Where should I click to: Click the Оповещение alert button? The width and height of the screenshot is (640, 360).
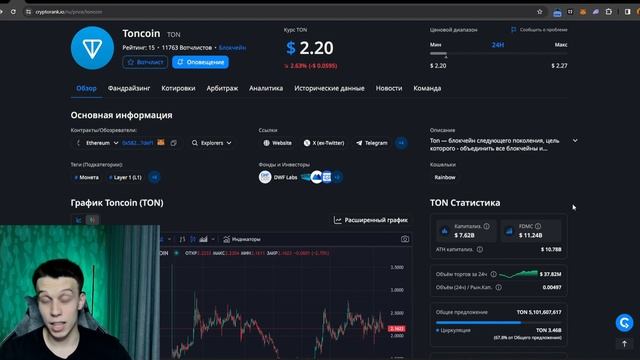tap(200, 62)
